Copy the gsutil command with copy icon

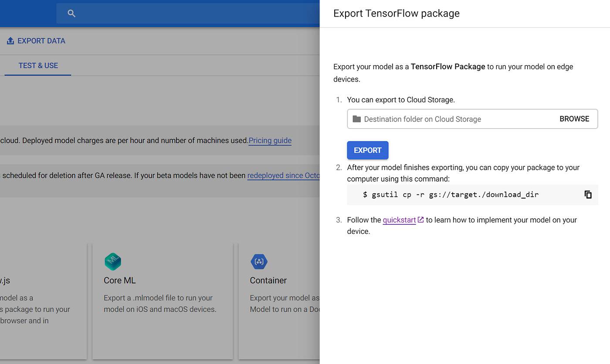click(x=588, y=195)
